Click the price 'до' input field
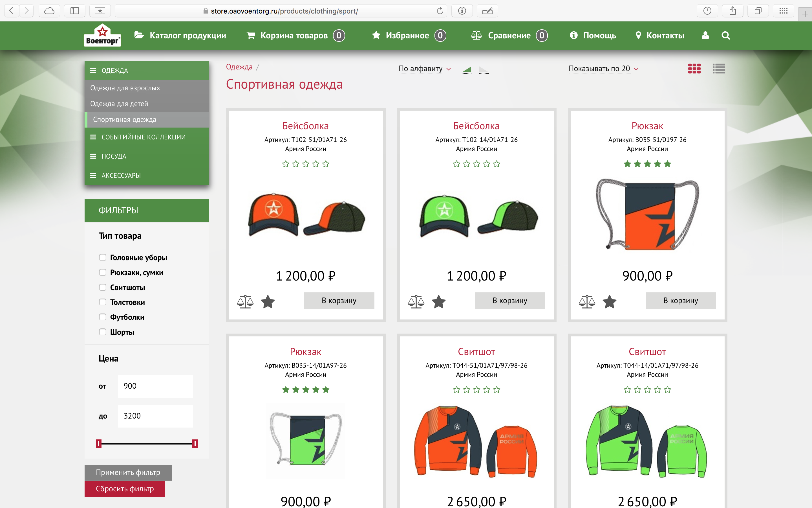Image resolution: width=812 pixels, height=508 pixels. click(155, 416)
